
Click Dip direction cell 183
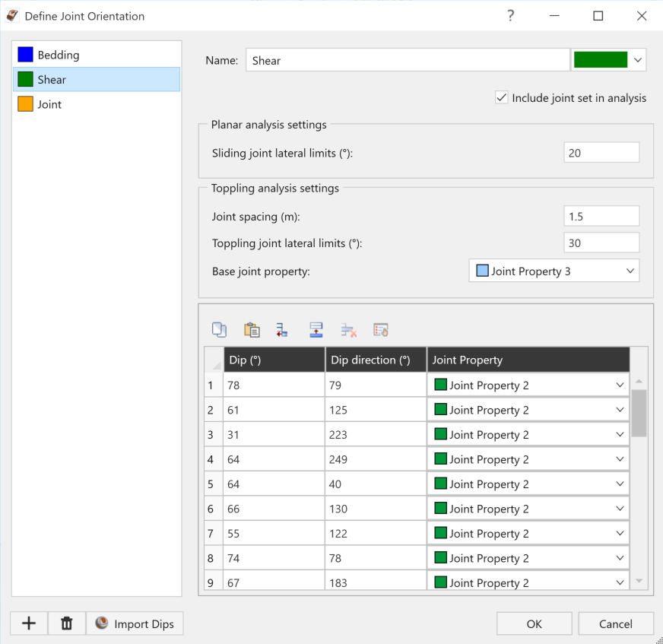(376, 580)
